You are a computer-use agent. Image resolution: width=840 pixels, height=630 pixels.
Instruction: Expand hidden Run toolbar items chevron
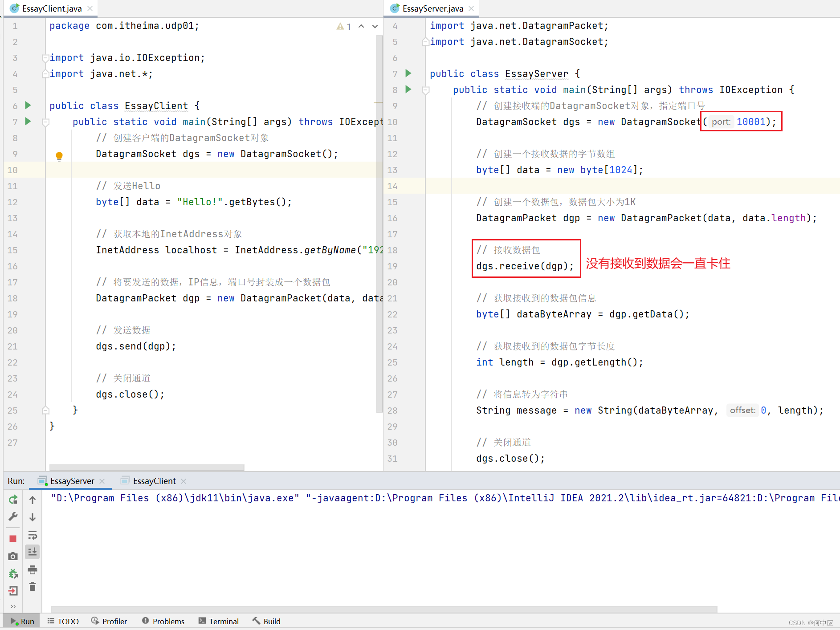pyautogui.click(x=13, y=606)
